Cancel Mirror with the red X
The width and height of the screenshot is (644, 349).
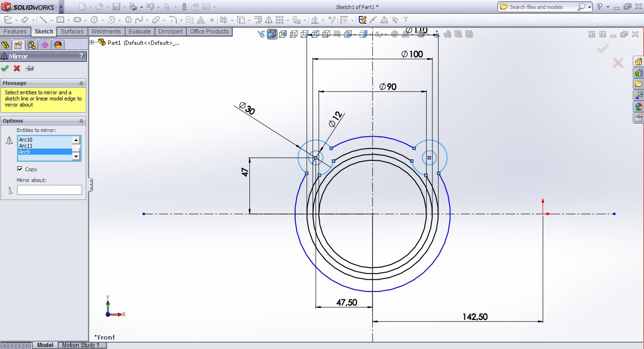click(x=17, y=68)
